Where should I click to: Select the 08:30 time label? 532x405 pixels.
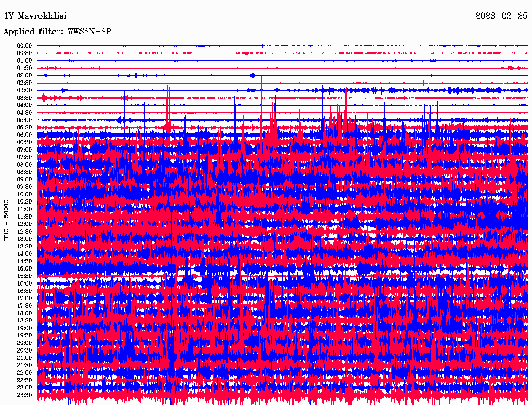24,172
